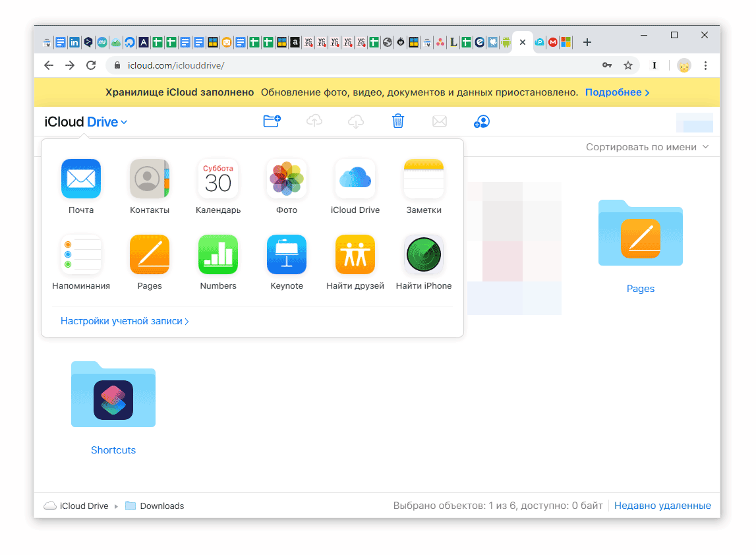Delete selection with the trash icon

pos(398,121)
